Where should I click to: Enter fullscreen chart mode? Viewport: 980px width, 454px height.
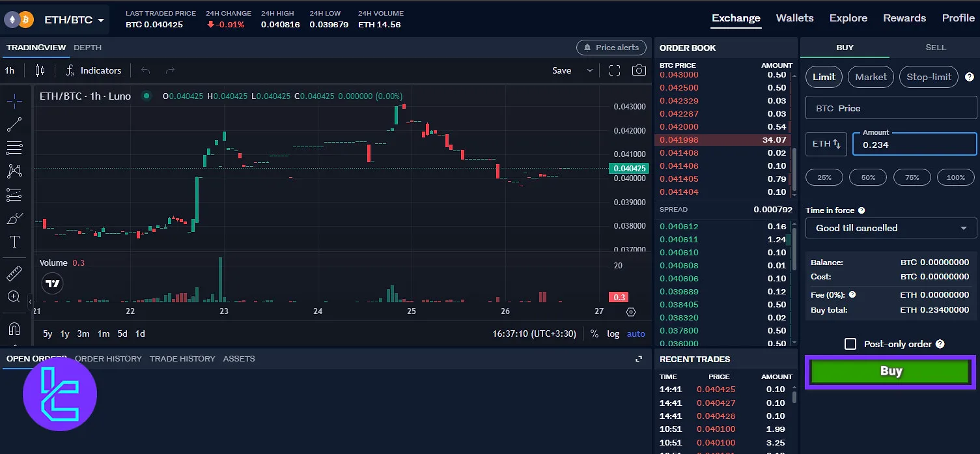coord(614,70)
